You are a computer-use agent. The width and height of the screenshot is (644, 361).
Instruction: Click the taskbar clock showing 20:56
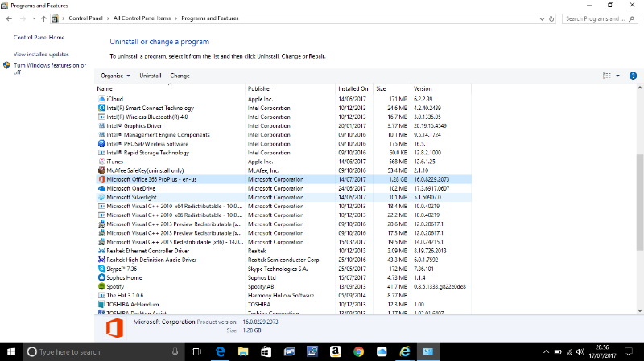tap(602, 351)
